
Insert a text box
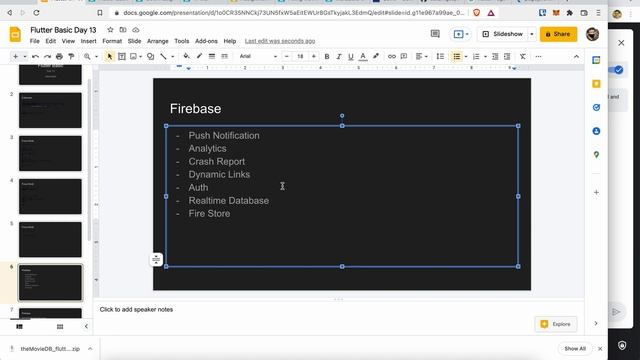[122, 56]
